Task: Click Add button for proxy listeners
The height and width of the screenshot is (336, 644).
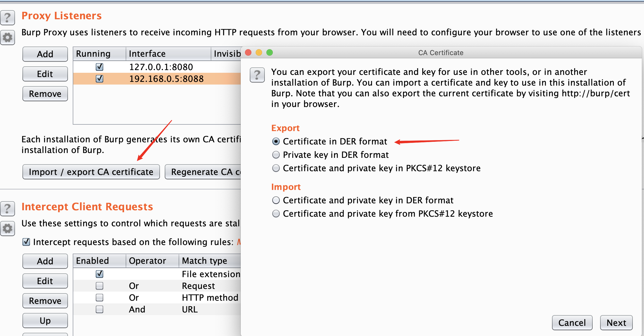Action: [x=45, y=54]
